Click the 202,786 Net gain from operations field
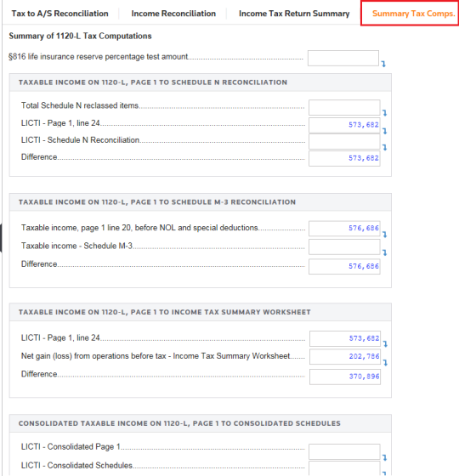The height and width of the screenshot is (476, 459). click(345, 357)
